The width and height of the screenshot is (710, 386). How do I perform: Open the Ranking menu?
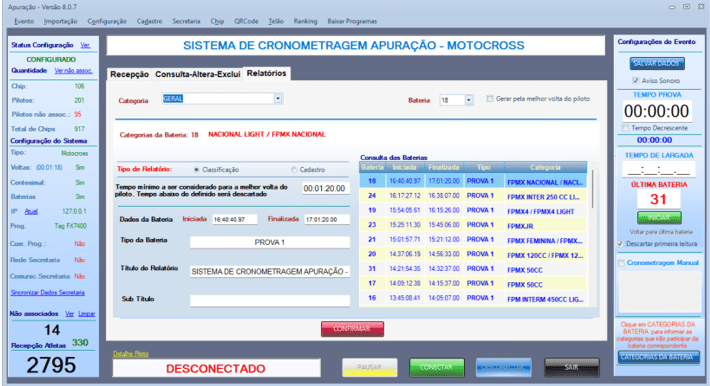click(305, 21)
